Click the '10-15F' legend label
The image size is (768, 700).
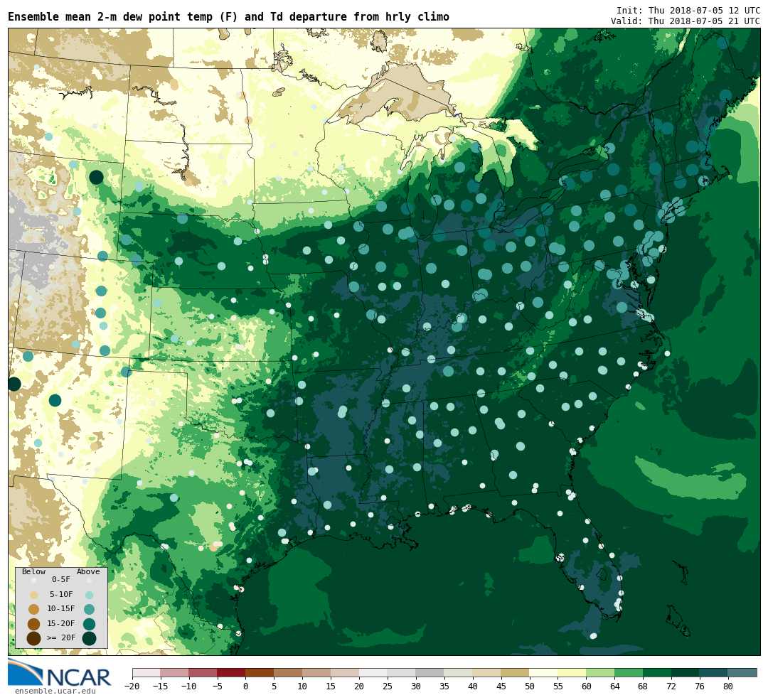pyautogui.click(x=61, y=608)
